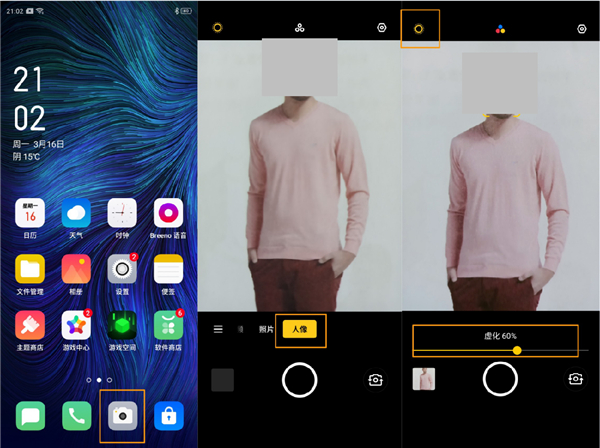Open the blue lock security app

coord(169,416)
